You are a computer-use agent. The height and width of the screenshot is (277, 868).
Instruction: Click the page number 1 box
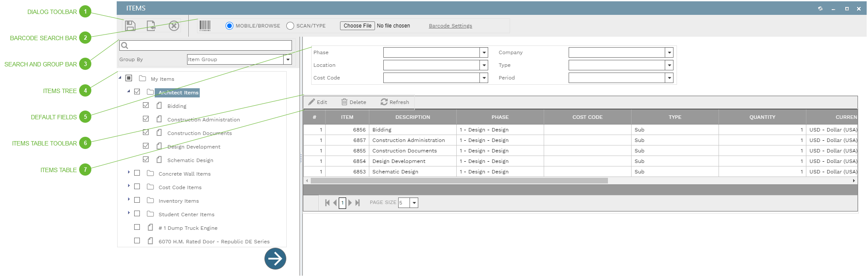pyautogui.click(x=342, y=203)
